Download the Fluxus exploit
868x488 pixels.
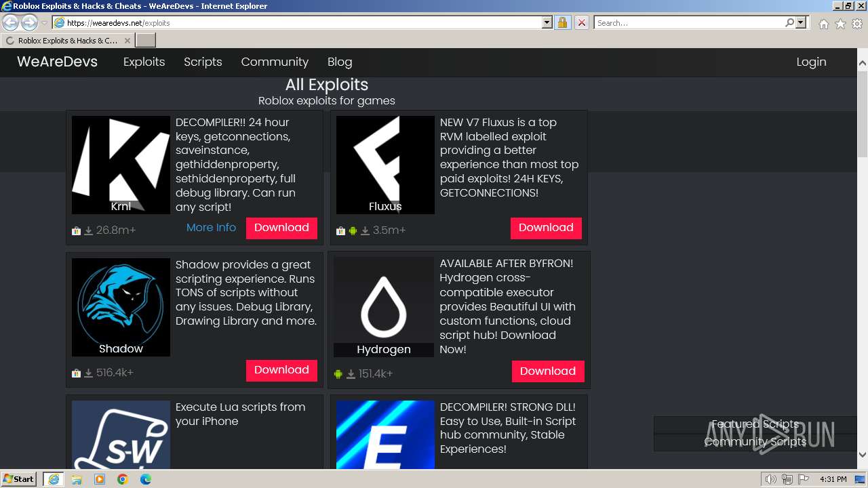pos(546,228)
